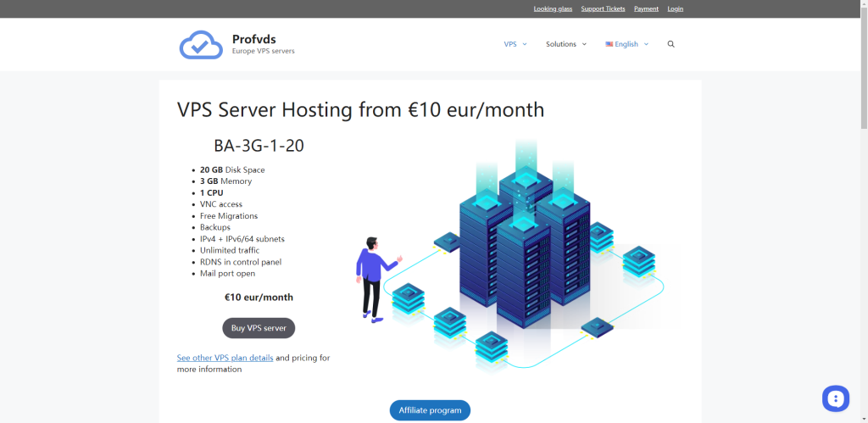
Task: Click the Free Migrations list item
Action: click(x=229, y=216)
